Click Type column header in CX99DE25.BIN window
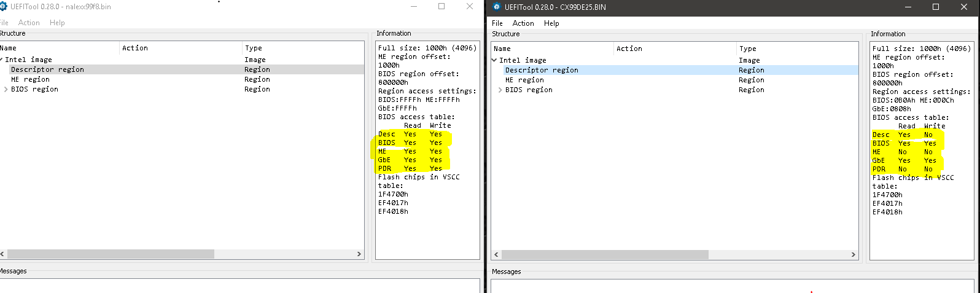980x293 pixels. pos(797,49)
